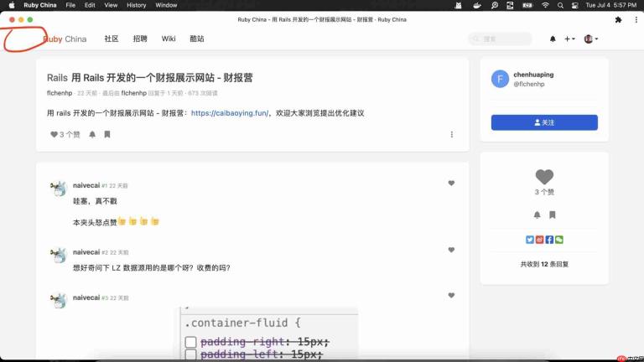Share topic on Facebook

[x=549, y=240]
